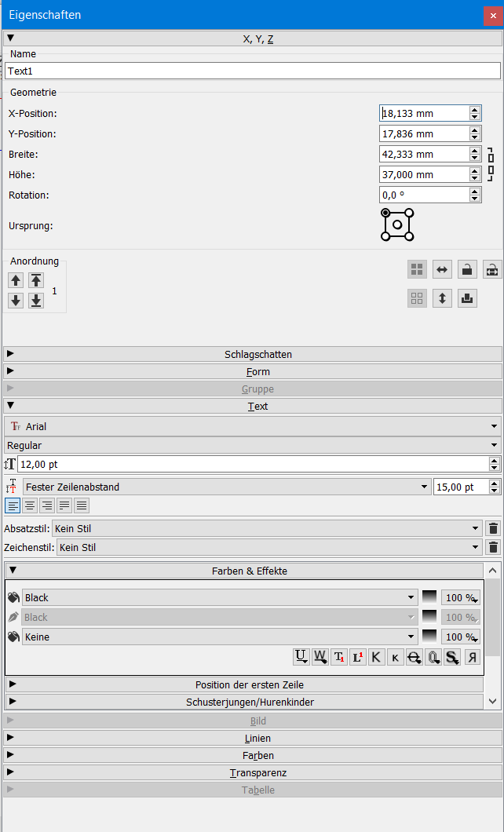Enable superscript text effect
This screenshot has height=832, width=504.
point(358,657)
